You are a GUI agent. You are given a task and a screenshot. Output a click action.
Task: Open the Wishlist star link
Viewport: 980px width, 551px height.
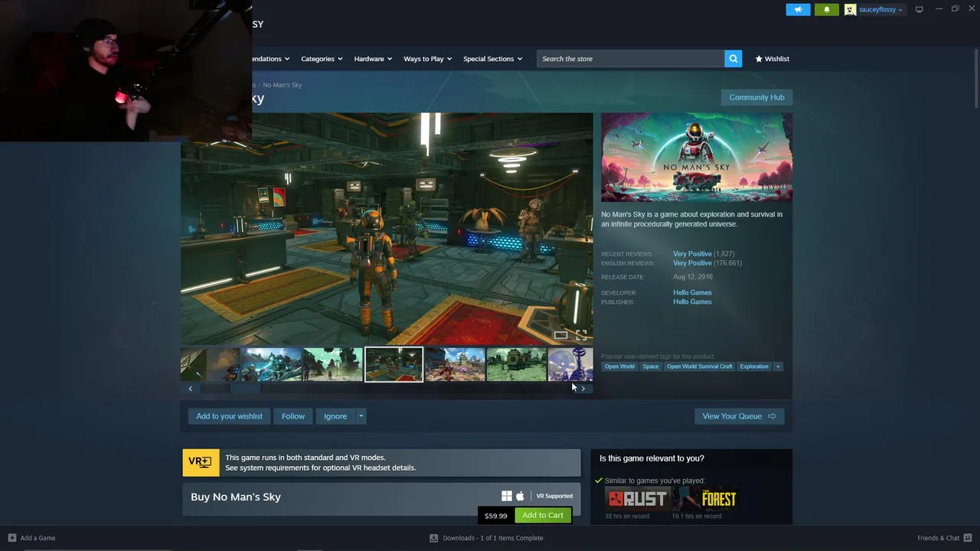coord(772,59)
